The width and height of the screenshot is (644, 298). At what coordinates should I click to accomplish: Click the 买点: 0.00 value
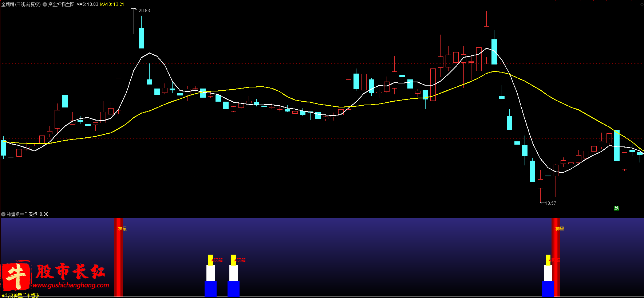point(38,214)
